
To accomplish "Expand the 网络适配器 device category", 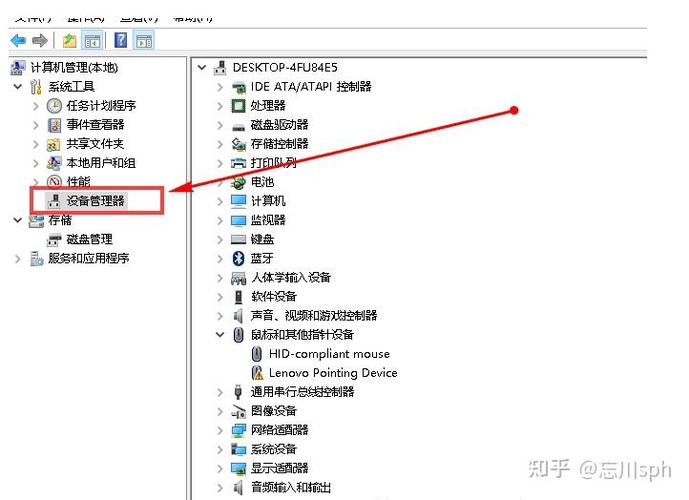I will (220, 431).
